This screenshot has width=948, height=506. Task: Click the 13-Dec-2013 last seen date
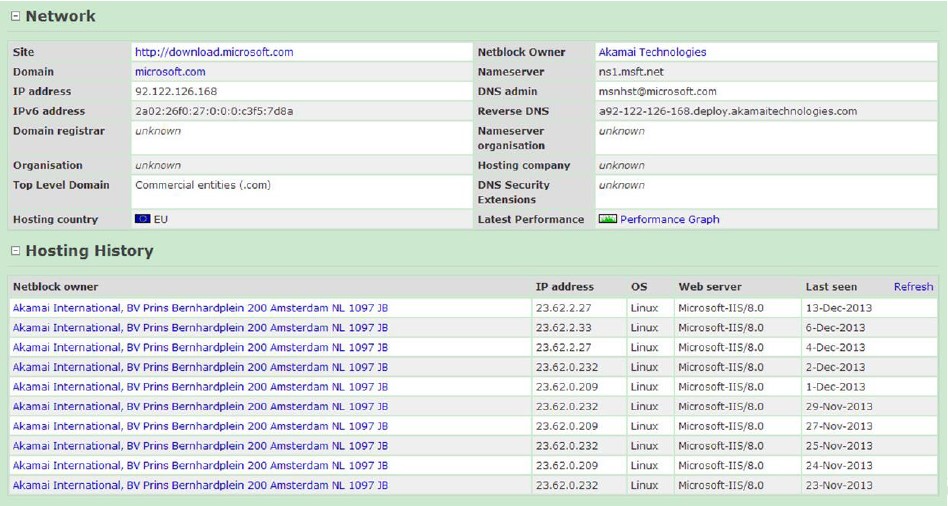coord(839,308)
